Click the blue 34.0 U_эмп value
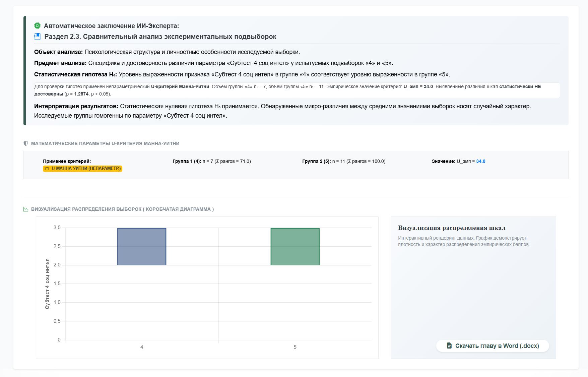Screen dimensions: 588x377 [480, 161]
